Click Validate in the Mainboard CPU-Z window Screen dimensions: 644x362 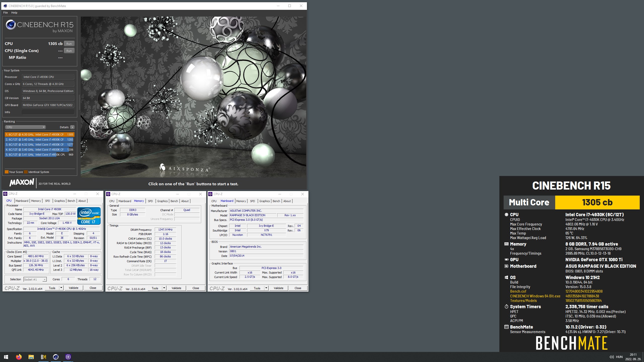[x=278, y=288]
